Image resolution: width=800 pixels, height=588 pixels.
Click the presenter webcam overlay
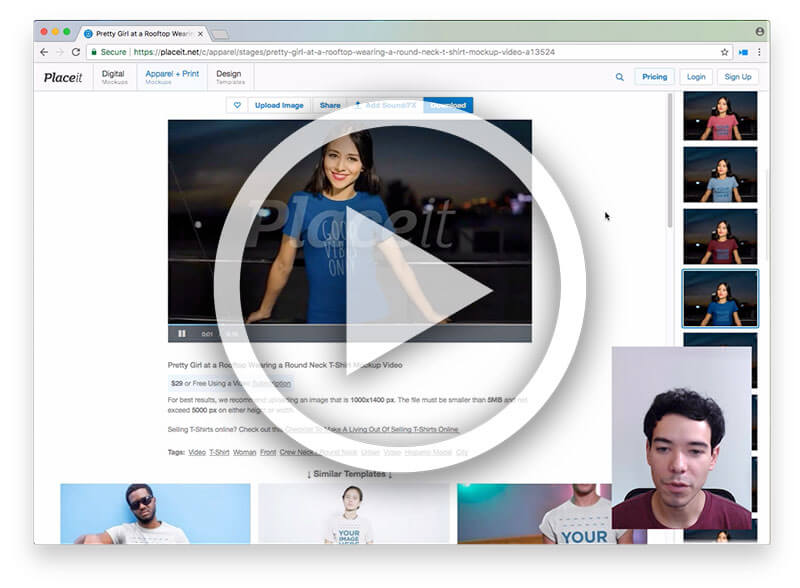[x=682, y=438]
